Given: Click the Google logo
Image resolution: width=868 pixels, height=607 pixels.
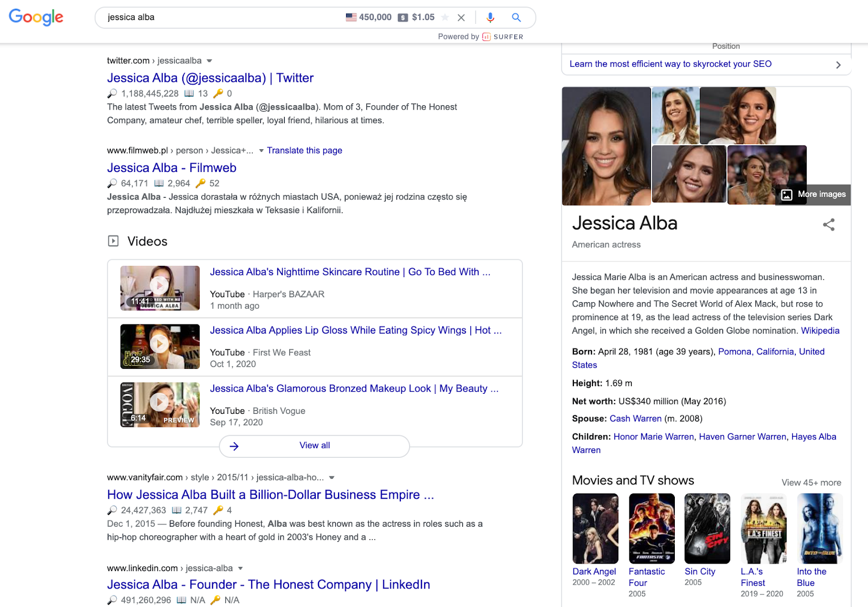Looking at the screenshot, I should click(x=36, y=17).
